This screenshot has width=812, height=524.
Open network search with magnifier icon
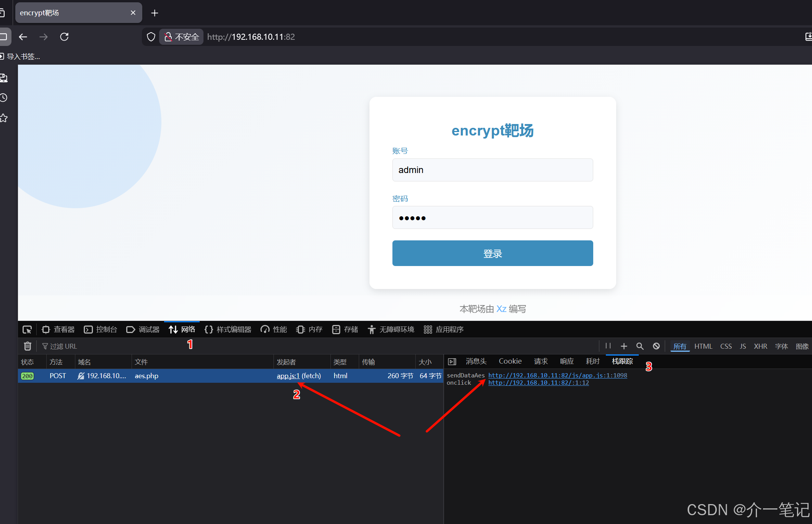point(640,346)
